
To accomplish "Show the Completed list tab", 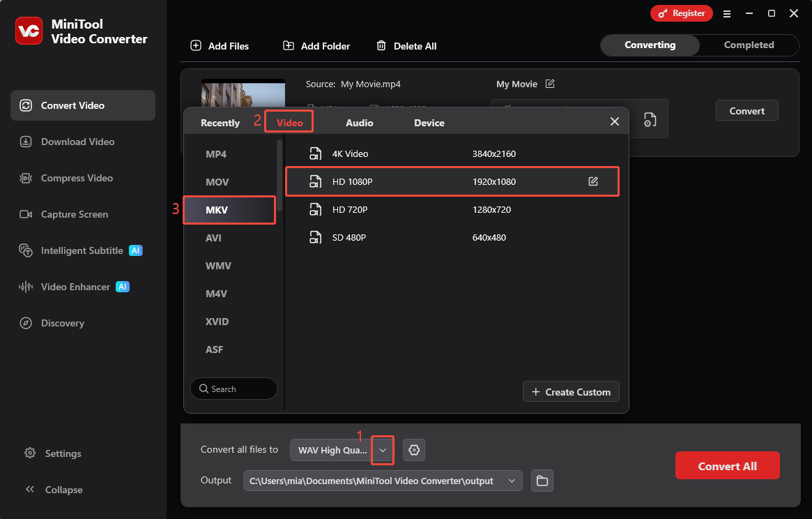I will tap(749, 45).
